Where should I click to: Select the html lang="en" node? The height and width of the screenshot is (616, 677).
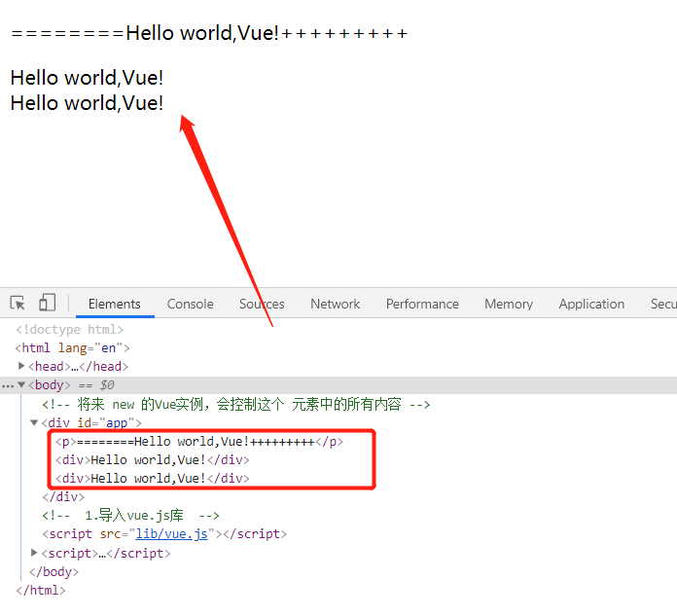(72, 347)
